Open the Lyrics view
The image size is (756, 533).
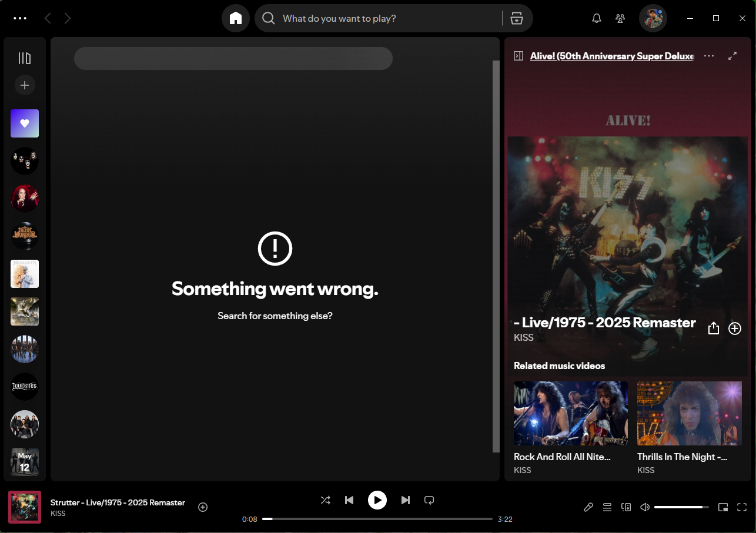pyautogui.click(x=588, y=507)
